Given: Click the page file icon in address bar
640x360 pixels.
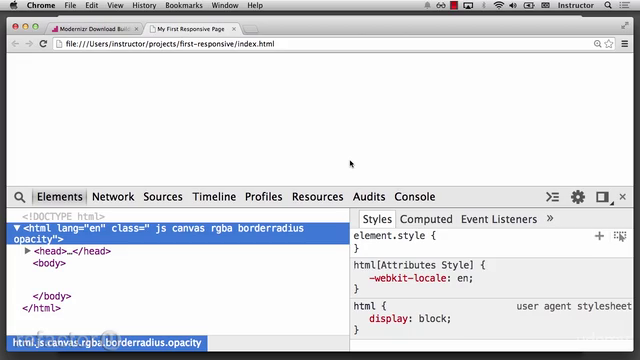Looking at the screenshot, I should point(59,44).
